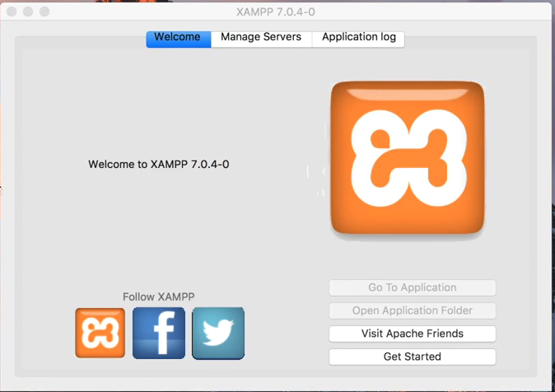Close the XAMPP window

pos(12,12)
